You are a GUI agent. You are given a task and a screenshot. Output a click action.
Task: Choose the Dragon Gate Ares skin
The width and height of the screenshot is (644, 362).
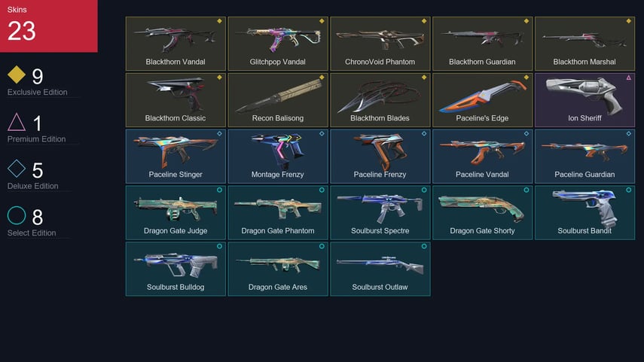coord(278,269)
